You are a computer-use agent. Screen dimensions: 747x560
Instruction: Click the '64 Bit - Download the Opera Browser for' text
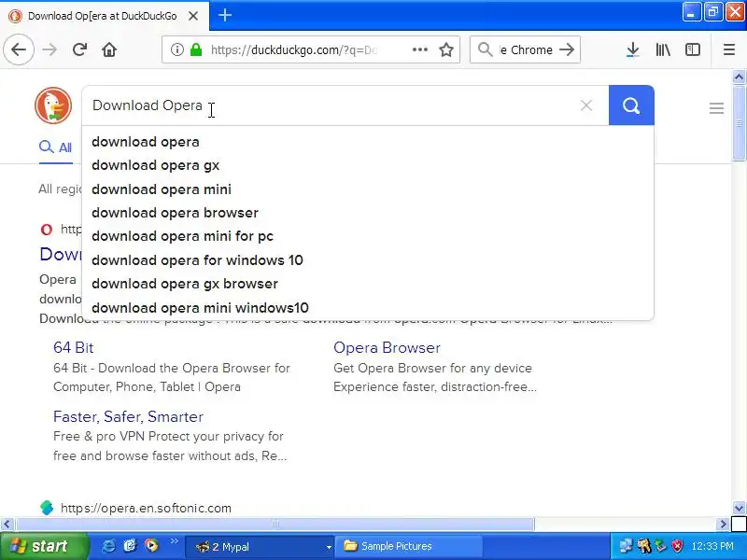pos(172,368)
